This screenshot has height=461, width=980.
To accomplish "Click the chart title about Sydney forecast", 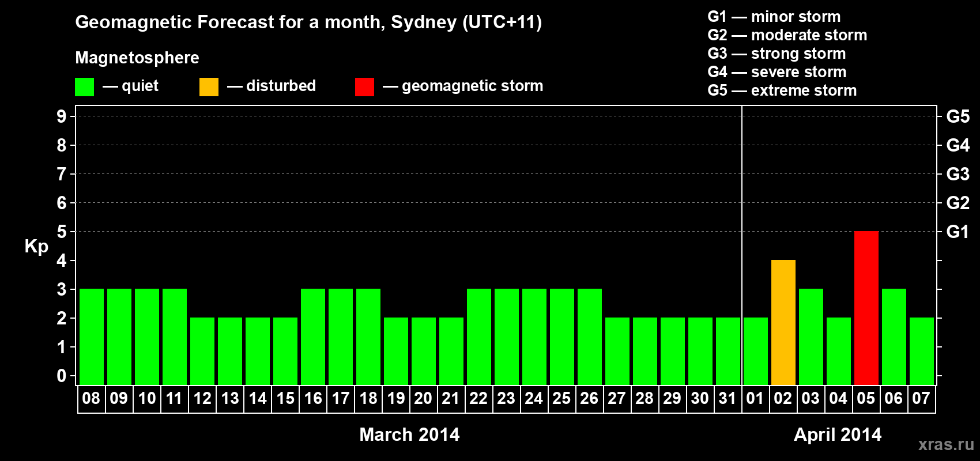I will pos(308,22).
